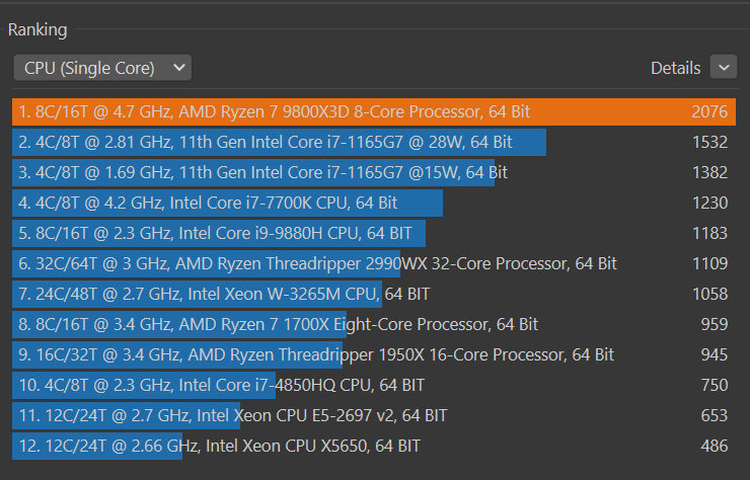The height and width of the screenshot is (480, 750).
Task: Click the Ranking section heading
Action: click(37, 30)
